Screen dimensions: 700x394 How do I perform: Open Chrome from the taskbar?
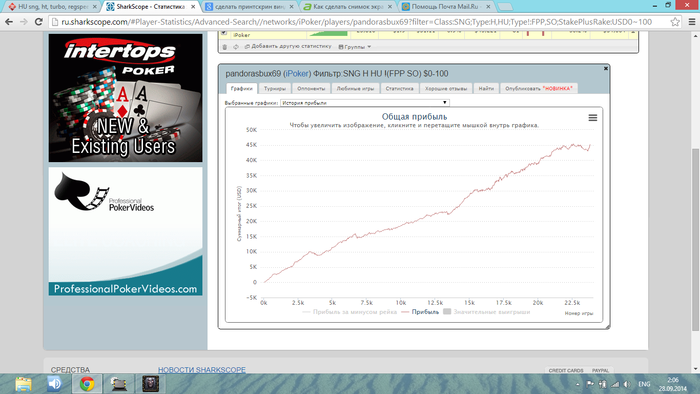point(87,384)
